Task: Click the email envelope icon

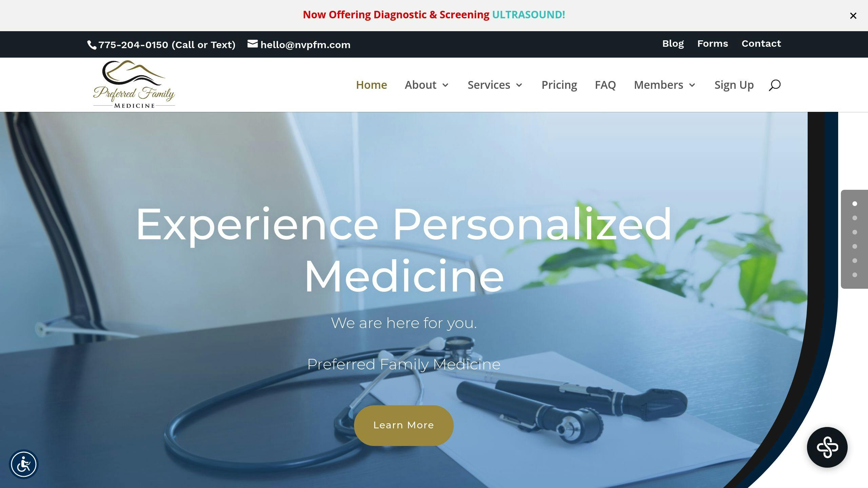Action: pos(253,44)
